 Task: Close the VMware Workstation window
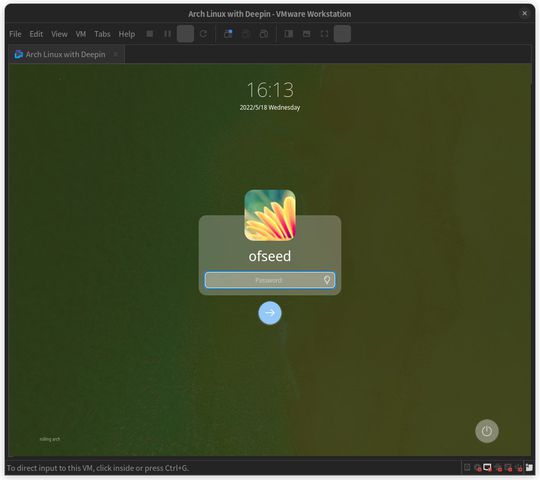point(525,13)
